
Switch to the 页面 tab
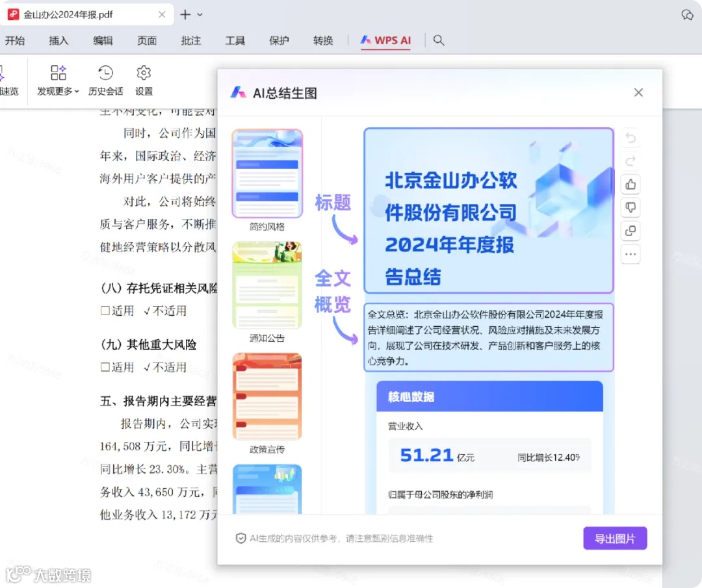coord(147,41)
